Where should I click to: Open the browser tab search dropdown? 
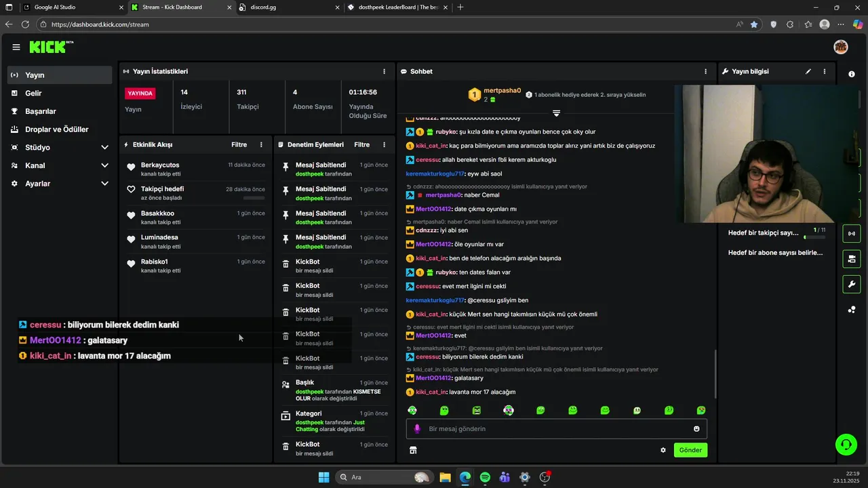[9, 7]
